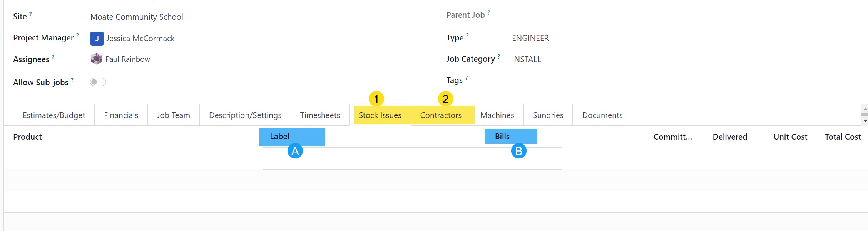Viewport: 868px width, 231px height.
Task: Open the Estimates/Budget tab
Action: coord(54,115)
